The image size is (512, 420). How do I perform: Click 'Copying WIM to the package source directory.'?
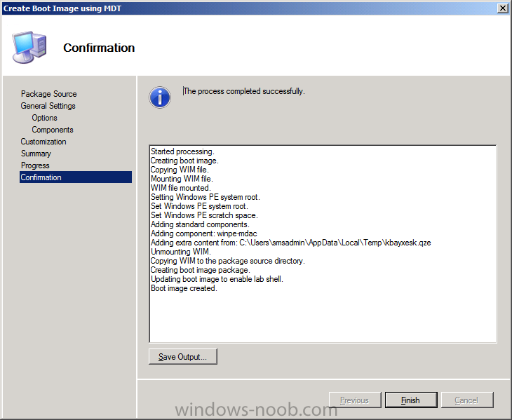[227, 261]
